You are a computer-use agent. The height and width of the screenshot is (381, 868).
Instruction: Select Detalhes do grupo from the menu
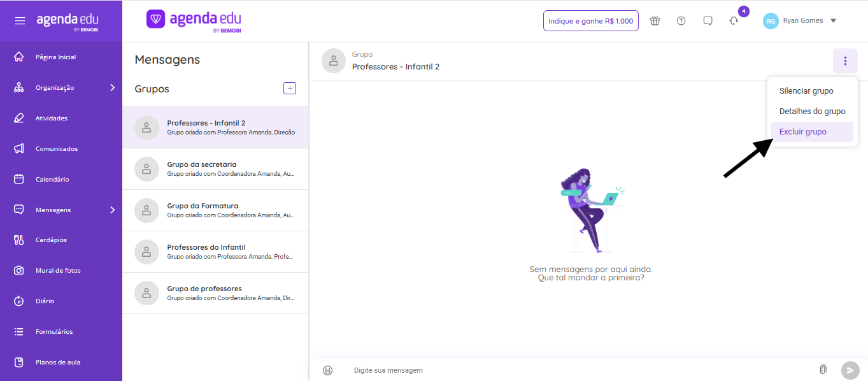[x=812, y=111]
